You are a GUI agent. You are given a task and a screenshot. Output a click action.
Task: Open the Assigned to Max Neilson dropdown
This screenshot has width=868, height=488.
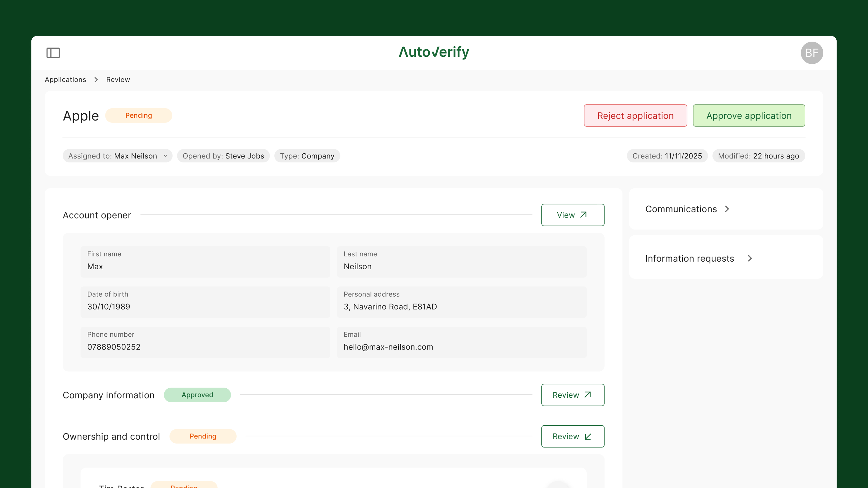117,156
